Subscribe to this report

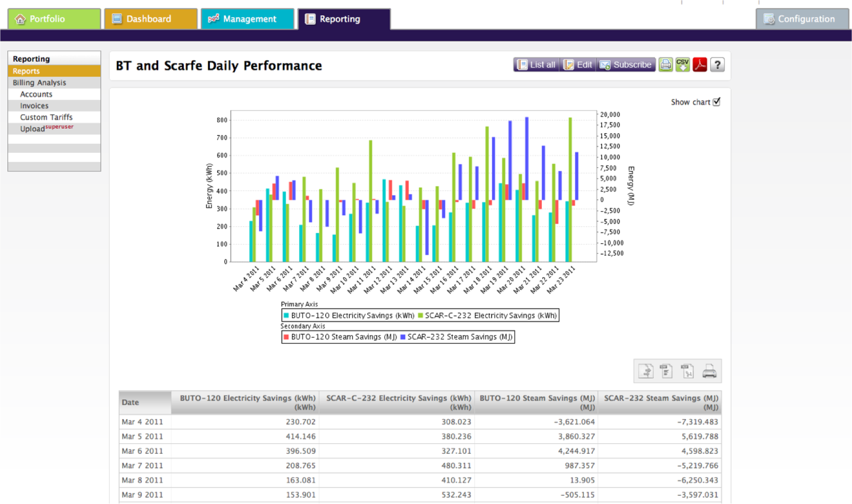point(626,65)
